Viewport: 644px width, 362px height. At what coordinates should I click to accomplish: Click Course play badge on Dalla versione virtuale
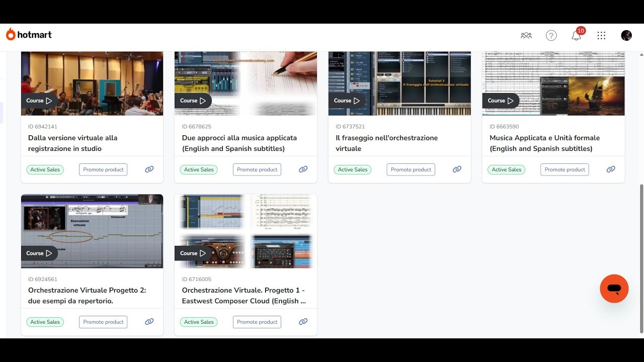pos(39,101)
